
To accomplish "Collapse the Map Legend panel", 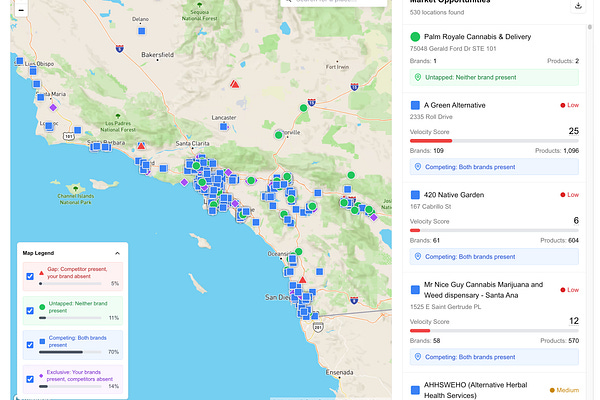I will (x=117, y=253).
